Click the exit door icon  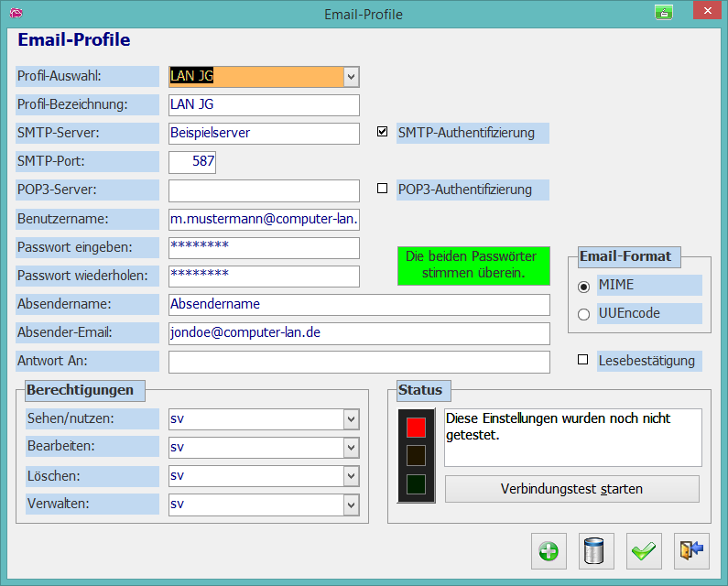[x=691, y=550]
